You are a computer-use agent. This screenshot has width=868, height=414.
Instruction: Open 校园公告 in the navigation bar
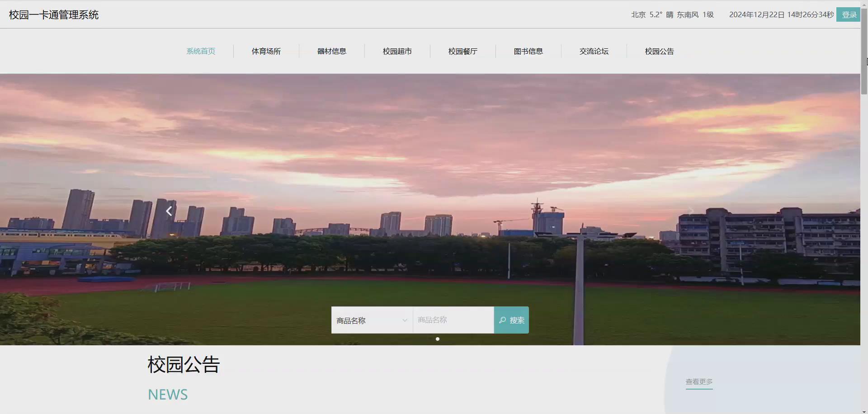click(660, 51)
